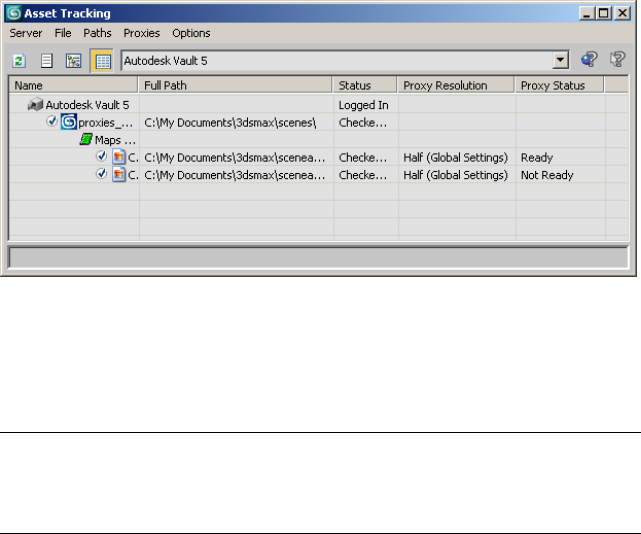Click bitmap icon in Not Ready proxy row
This screenshot has height=534, width=641.
pos(119,175)
